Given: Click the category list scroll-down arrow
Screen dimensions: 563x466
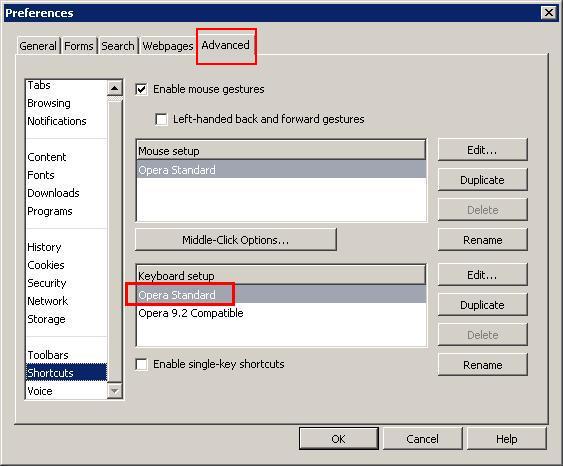Looking at the screenshot, I should coord(115,391).
